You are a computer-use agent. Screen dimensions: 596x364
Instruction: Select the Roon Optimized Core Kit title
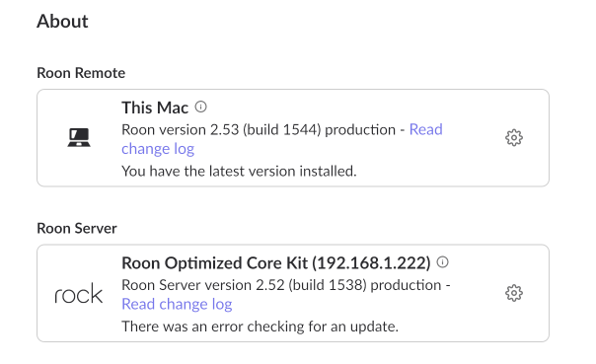click(x=276, y=263)
